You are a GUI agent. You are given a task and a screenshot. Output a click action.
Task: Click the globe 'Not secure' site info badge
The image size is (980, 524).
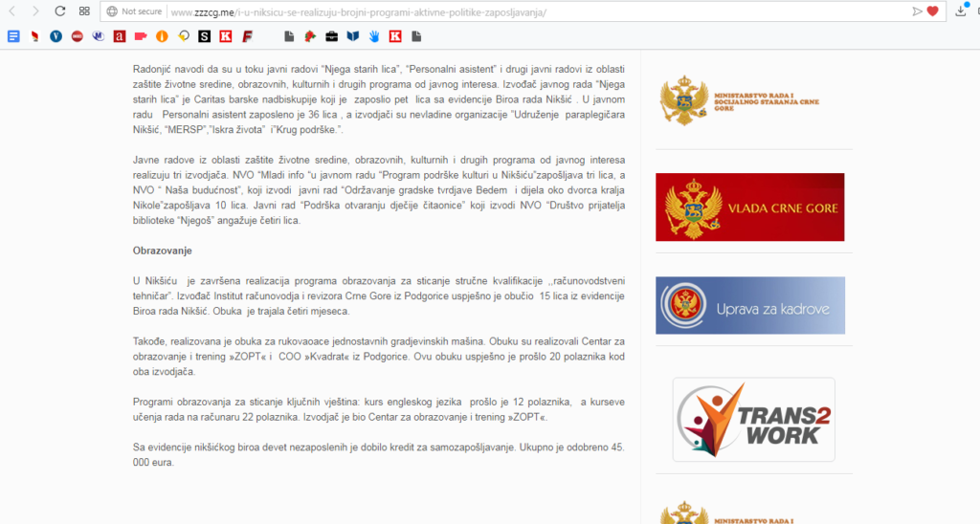pyautogui.click(x=134, y=11)
